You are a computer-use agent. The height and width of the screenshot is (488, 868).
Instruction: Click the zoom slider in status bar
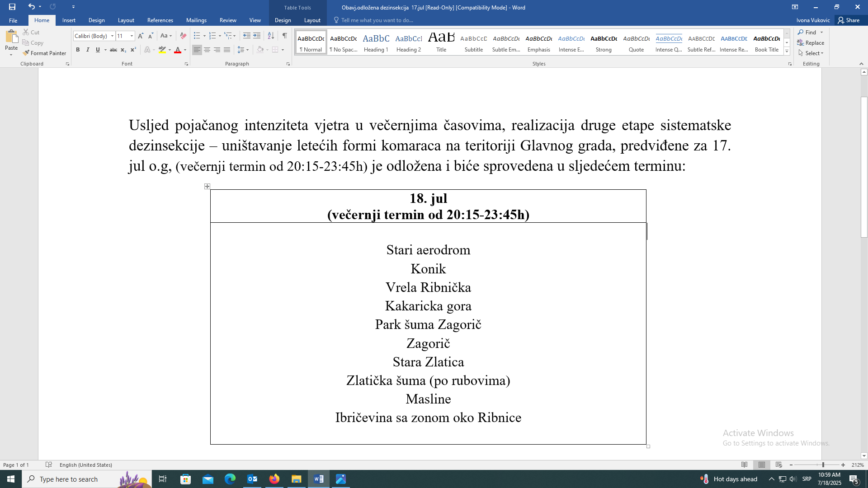pyautogui.click(x=823, y=465)
